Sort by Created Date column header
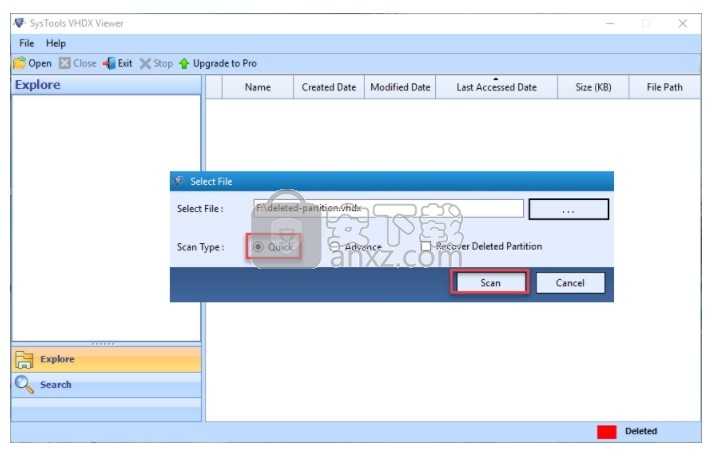Screen dimensions: 719x461 pyautogui.click(x=329, y=87)
